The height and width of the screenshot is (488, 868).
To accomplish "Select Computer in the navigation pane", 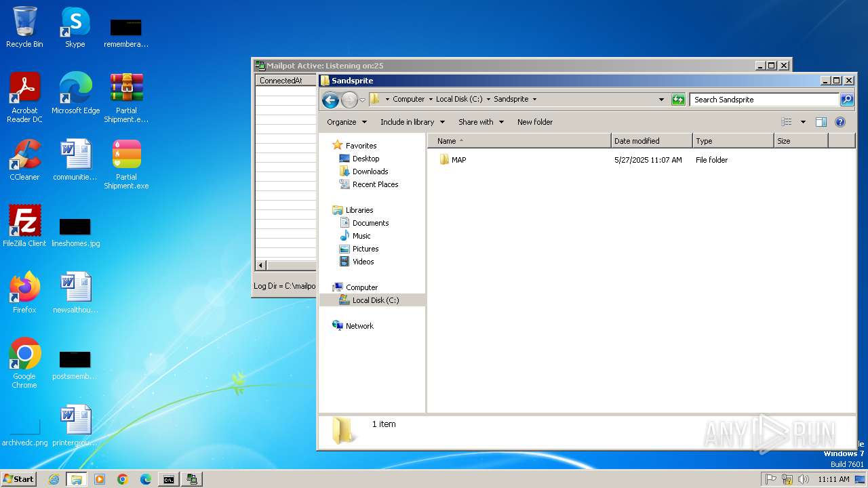I will tap(361, 287).
